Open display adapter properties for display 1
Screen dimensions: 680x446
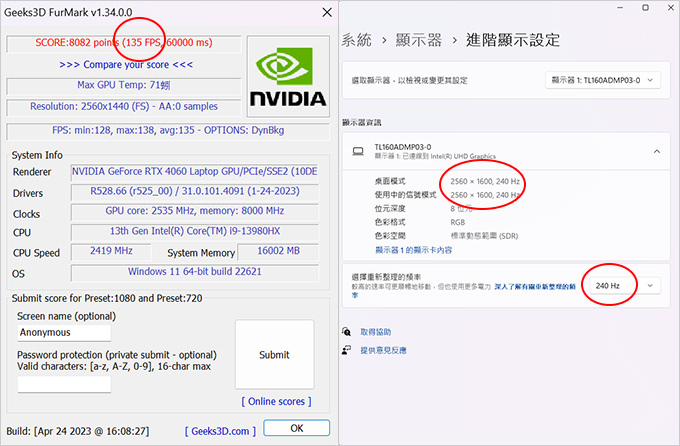tap(413, 250)
